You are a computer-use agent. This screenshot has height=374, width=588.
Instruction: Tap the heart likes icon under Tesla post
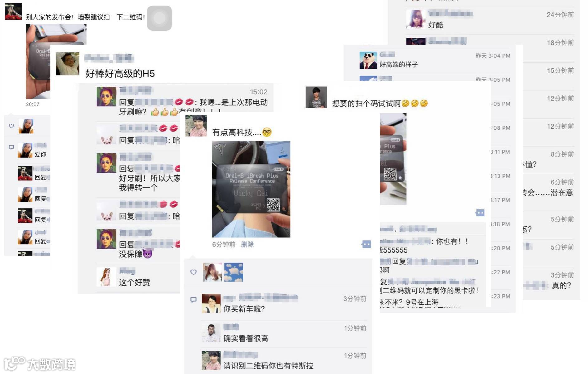pyautogui.click(x=194, y=272)
